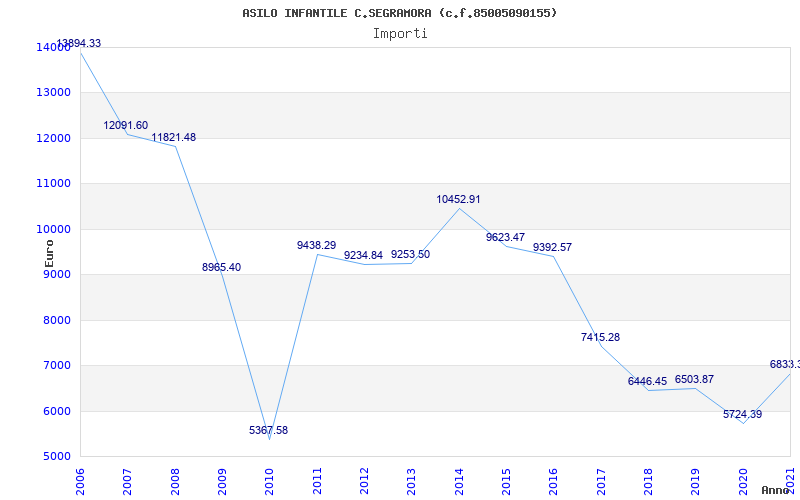Click data label 9623.47
This screenshot has height=500, width=800.
point(505,237)
